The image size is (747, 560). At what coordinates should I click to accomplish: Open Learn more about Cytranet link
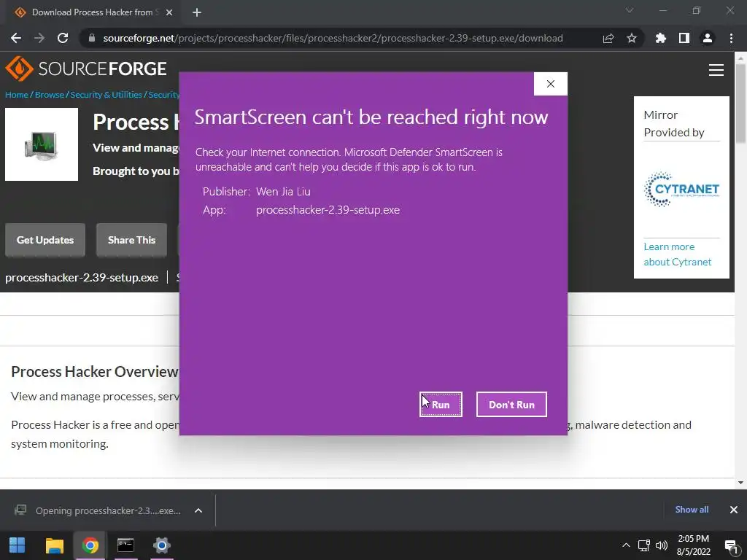[x=678, y=254]
